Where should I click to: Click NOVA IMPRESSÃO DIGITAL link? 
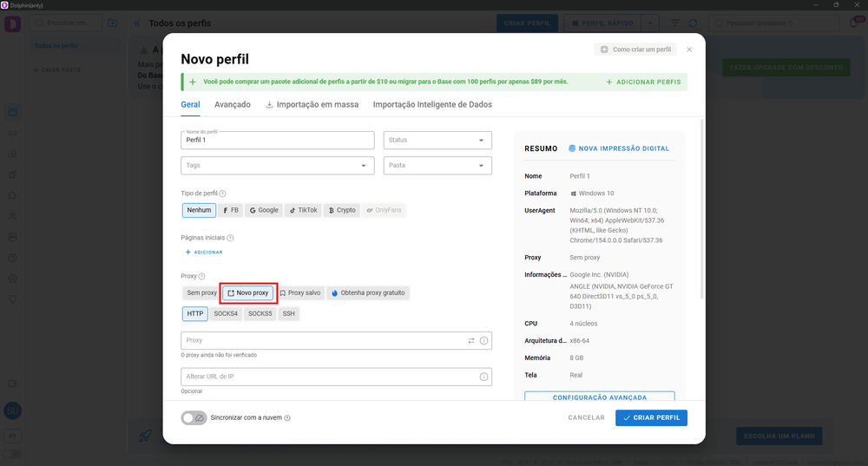click(619, 149)
